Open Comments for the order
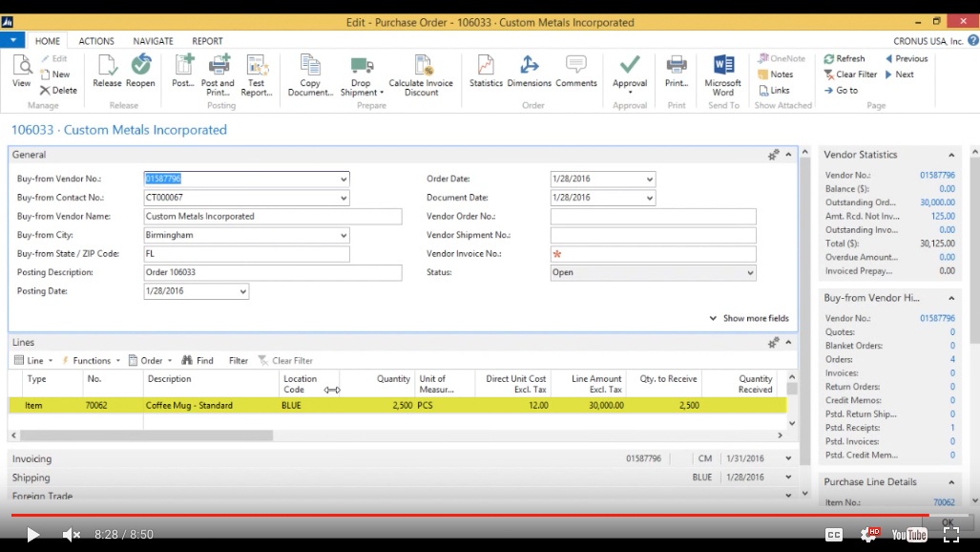Image resolution: width=980 pixels, height=552 pixels. pyautogui.click(x=575, y=71)
